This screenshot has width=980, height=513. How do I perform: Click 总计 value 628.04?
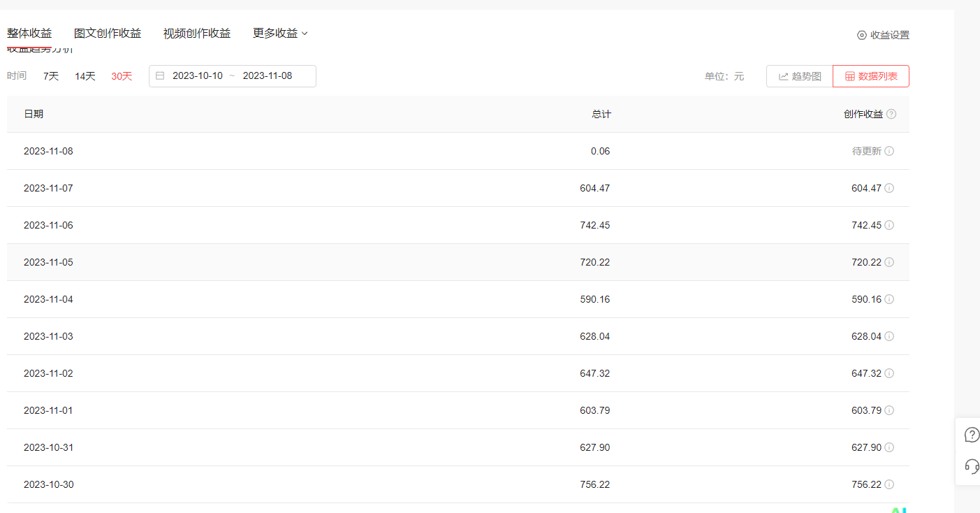tap(595, 336)
